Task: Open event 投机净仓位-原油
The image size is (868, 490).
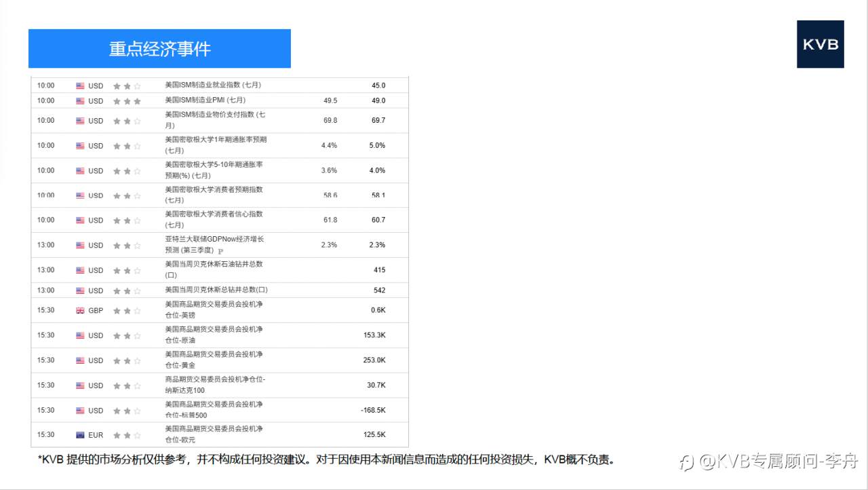Action: coord(214,335)
